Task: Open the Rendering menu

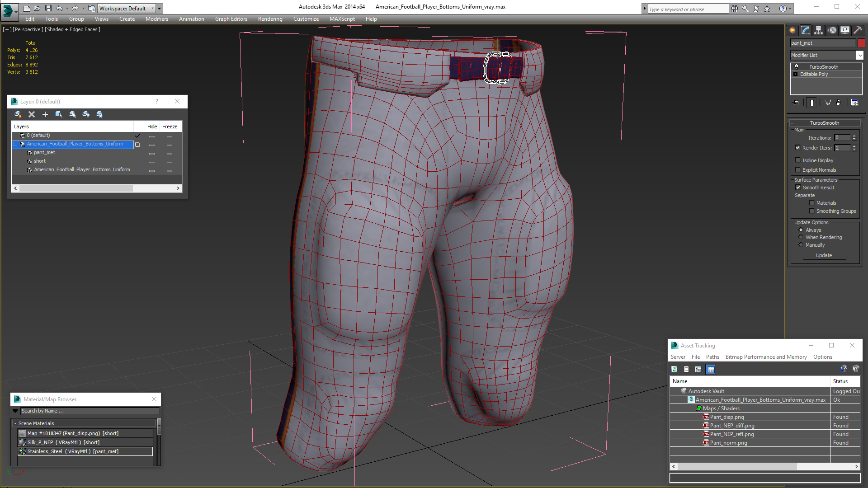Action: point(270,19)
